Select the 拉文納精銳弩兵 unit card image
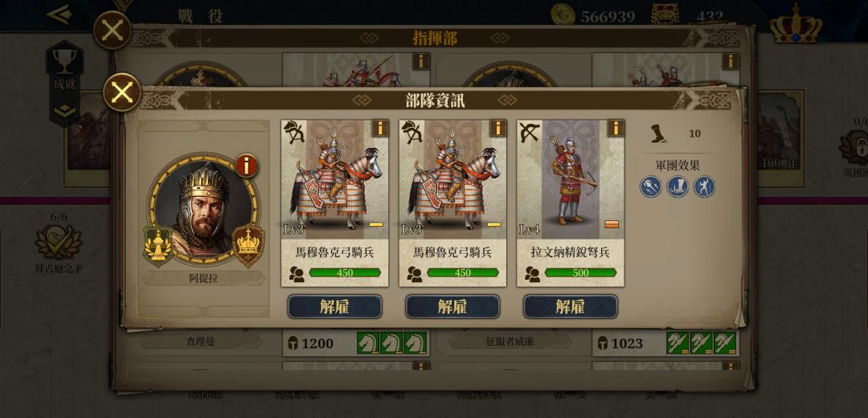Viewport: 868px width, 418px height. 570,179
